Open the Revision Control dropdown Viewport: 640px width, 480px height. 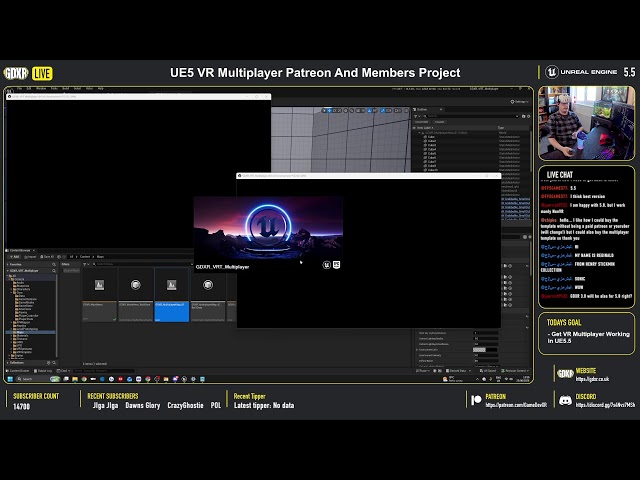[515, 371]
